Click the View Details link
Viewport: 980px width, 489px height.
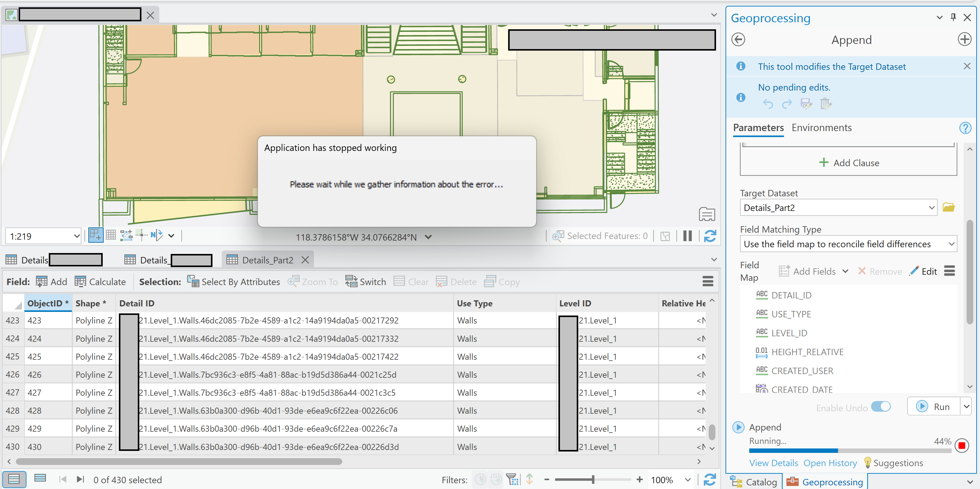773,463
